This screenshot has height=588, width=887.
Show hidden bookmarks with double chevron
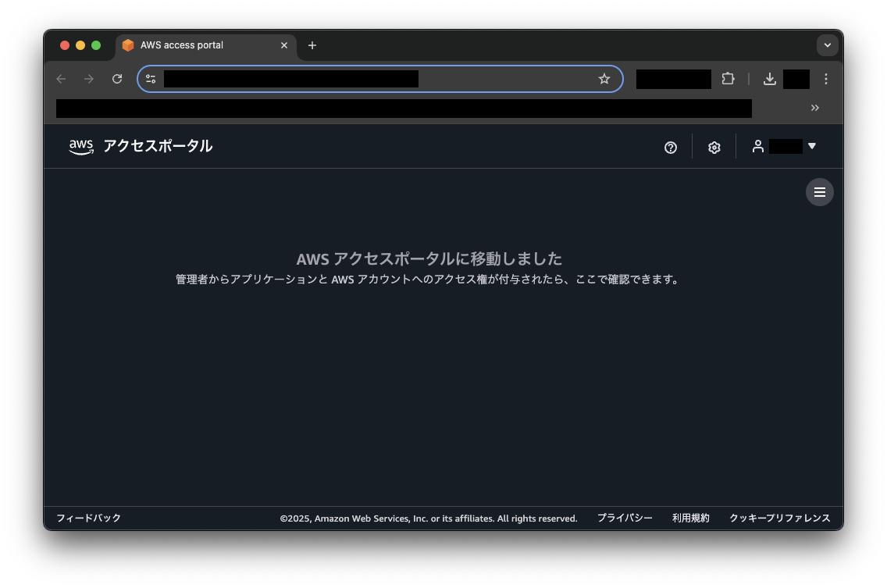[814, 108]
